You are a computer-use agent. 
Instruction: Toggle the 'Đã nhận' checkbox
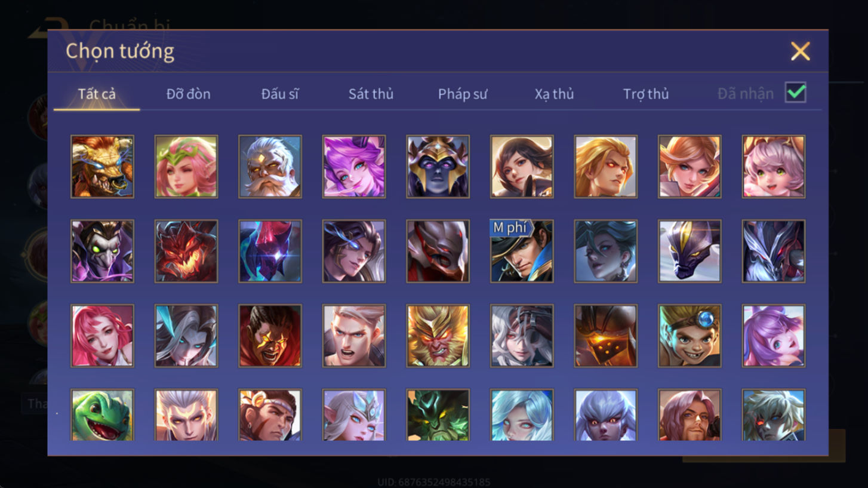pyautogui.click(x=795, y=93)
